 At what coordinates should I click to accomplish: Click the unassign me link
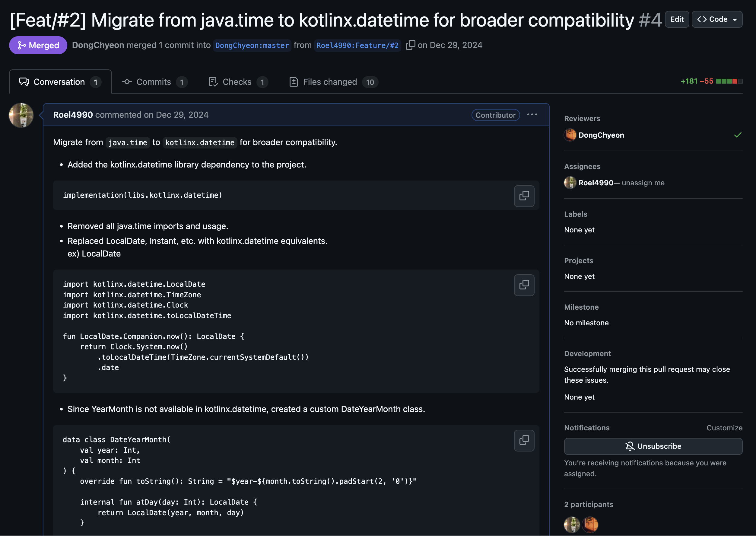(x=643, y=183)
